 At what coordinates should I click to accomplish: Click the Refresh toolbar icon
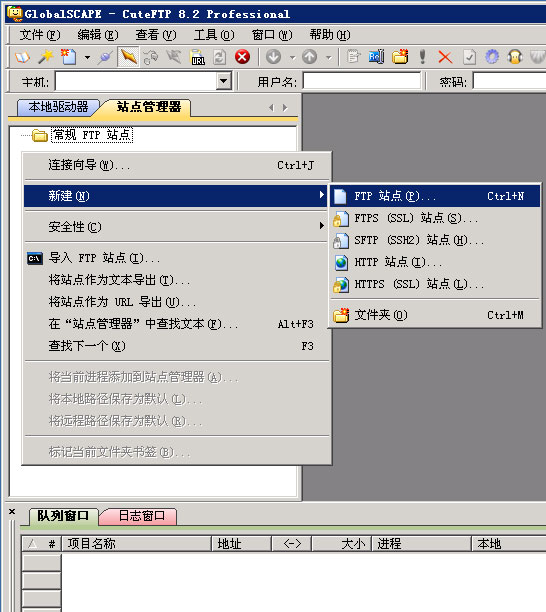219,57
